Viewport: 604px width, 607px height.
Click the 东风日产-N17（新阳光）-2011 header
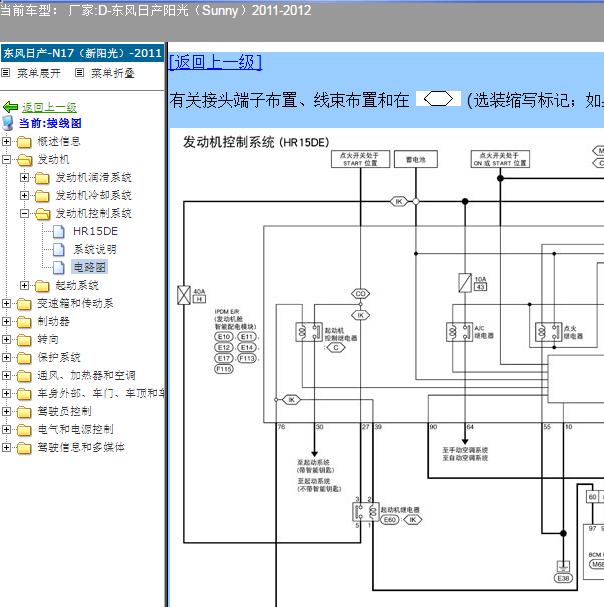[82, 53]
